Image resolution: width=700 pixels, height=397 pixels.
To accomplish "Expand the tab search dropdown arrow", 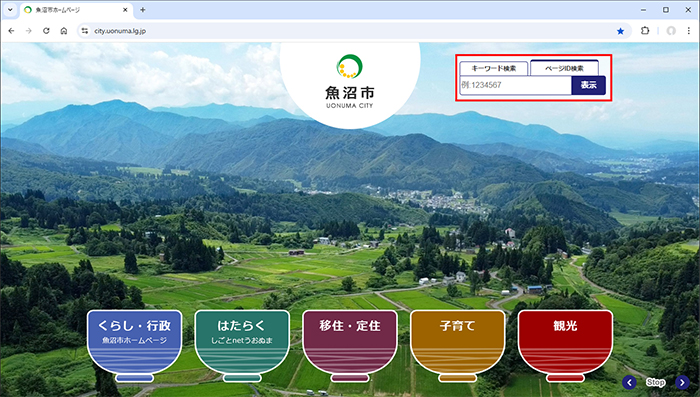I will click(10, 10).
